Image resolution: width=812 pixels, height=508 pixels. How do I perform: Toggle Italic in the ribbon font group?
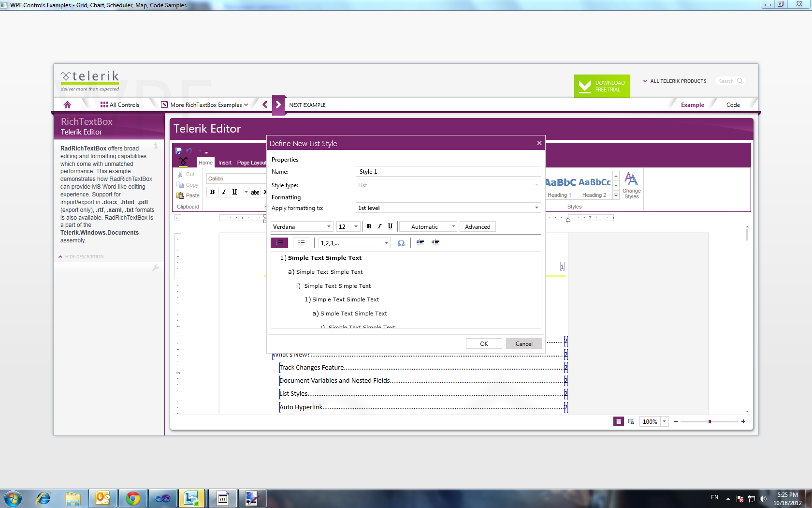(223, 192)
